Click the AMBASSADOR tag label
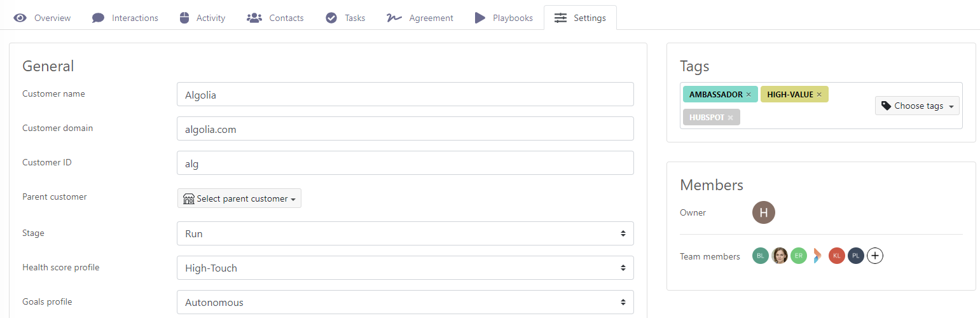Image resolution: width=980 pixels, height=318 pixels. tap(716, 94)
